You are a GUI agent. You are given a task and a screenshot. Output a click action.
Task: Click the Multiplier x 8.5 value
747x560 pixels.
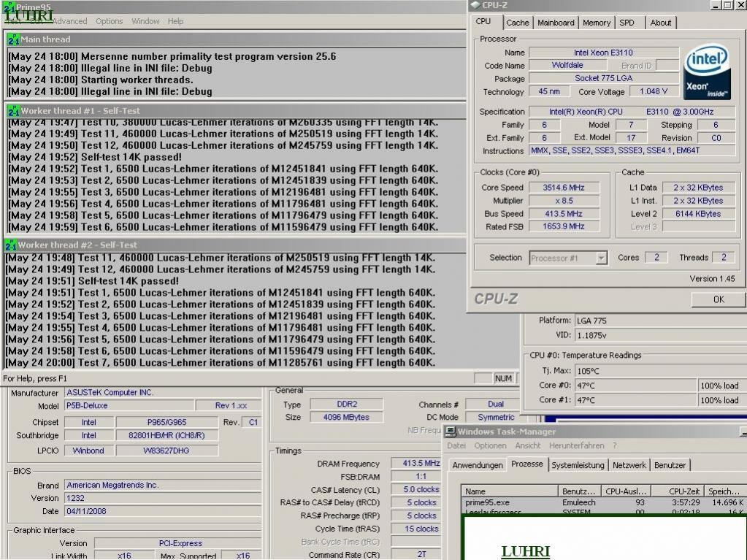(564, 201)
